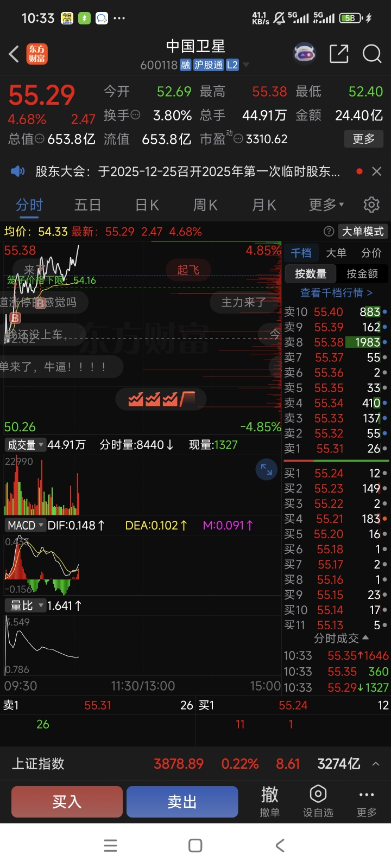Tap info icon next to 总值

click(40, 139)
